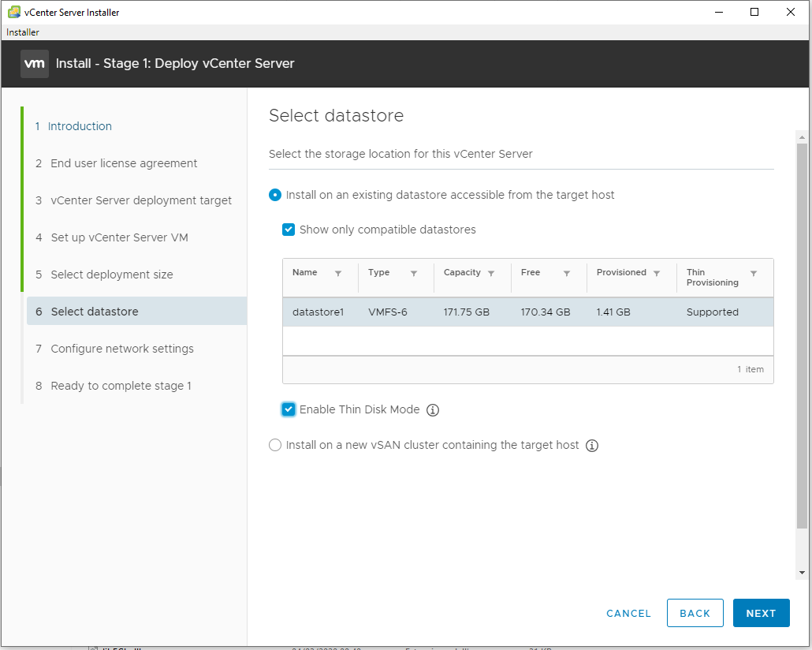Click the VMware vm logo
Viewport: 812px width, 650px height.
click(35, 64)
